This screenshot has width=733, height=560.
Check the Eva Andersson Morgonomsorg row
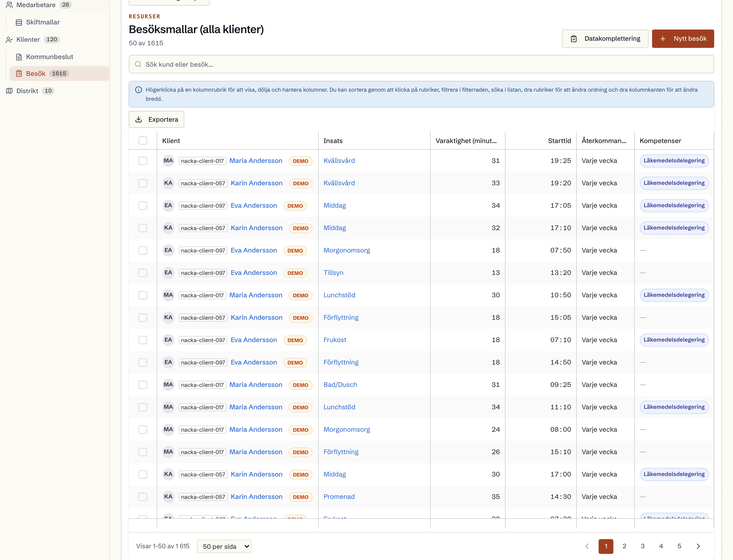[143, 250]
